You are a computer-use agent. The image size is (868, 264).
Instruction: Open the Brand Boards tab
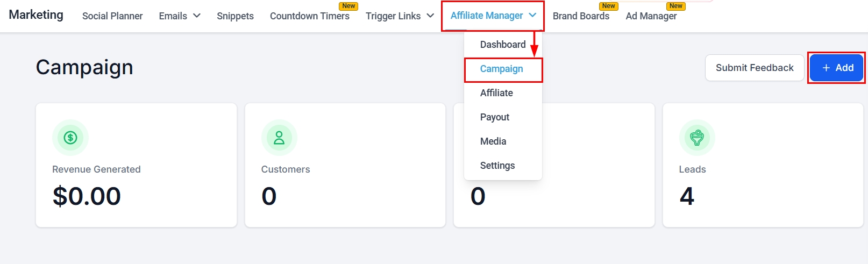tap(581, 16)
